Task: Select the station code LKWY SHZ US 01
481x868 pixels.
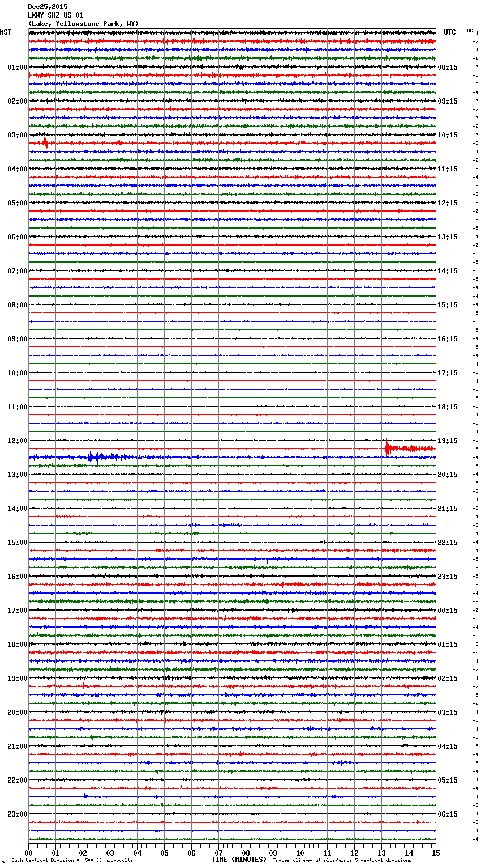Action: [55, 15]
